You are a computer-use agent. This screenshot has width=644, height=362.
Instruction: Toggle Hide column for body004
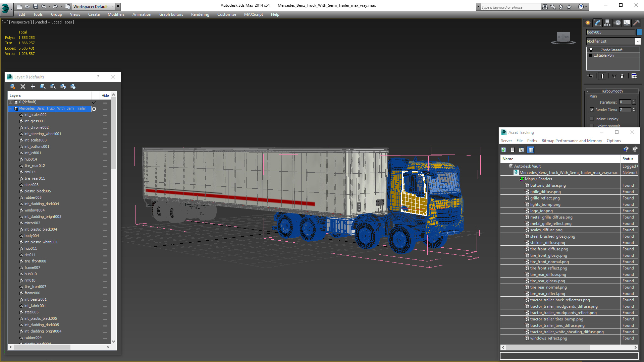coord(105,237)
